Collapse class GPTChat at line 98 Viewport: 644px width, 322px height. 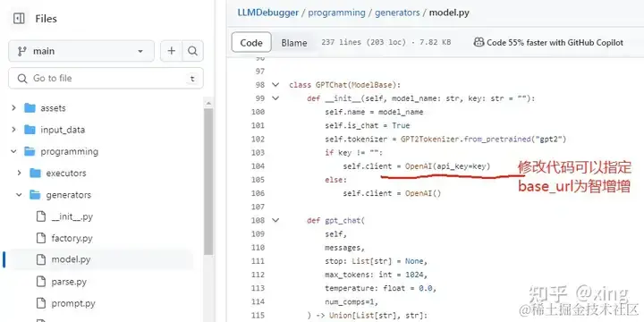coord(275,85)
